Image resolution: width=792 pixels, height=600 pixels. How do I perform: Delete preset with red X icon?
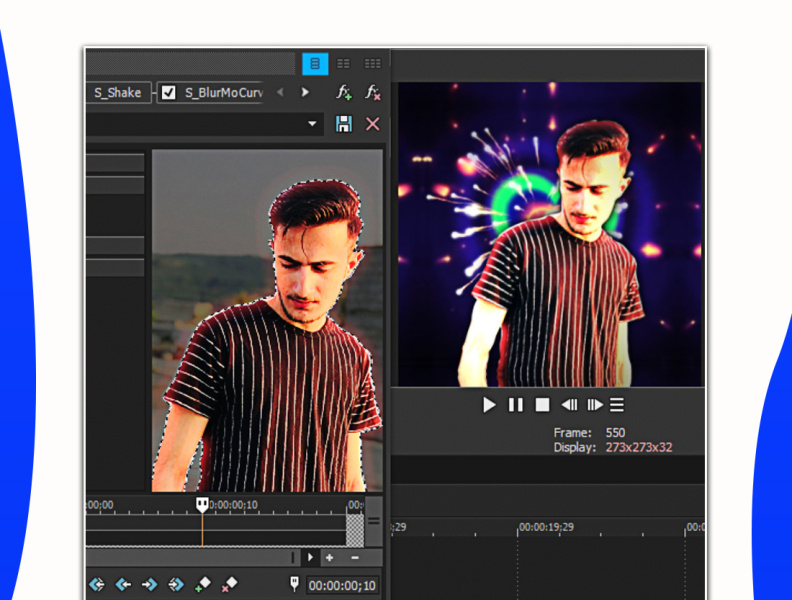tap(373, 124)
